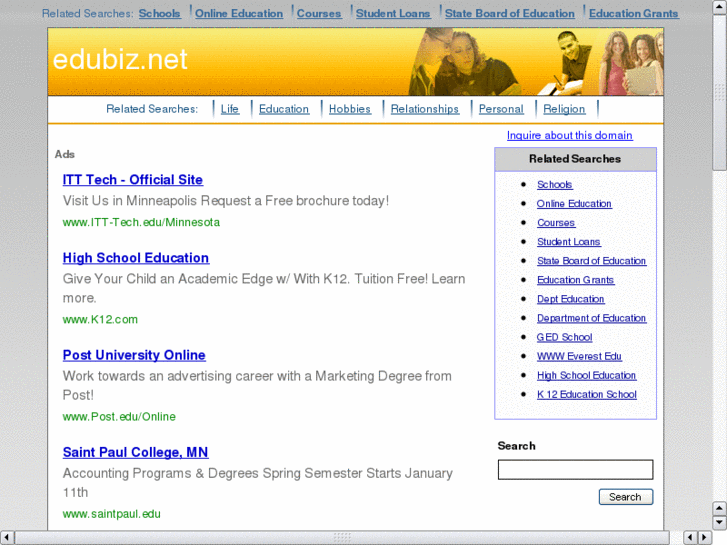Screen dimensions: 727x545
Task: Open Student Loans in sidebar list
Action: (568, 242)
